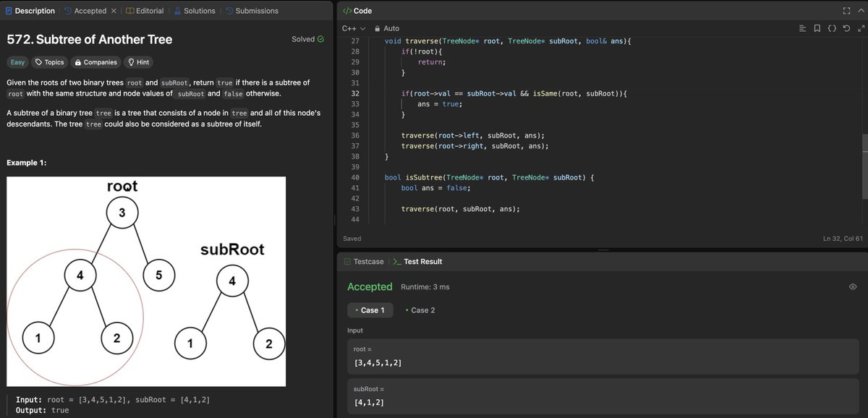
Task: Click the eye icon in Test Result
Action: coord(853,287)
